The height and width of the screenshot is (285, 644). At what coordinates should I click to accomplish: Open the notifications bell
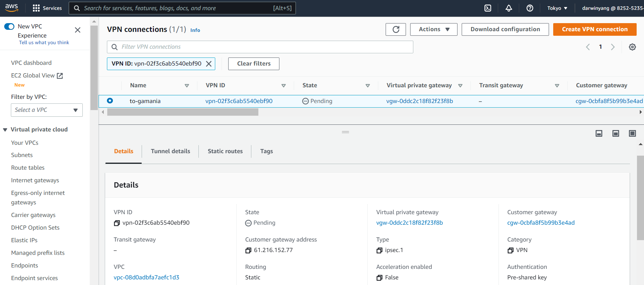[x=509, y=8]
